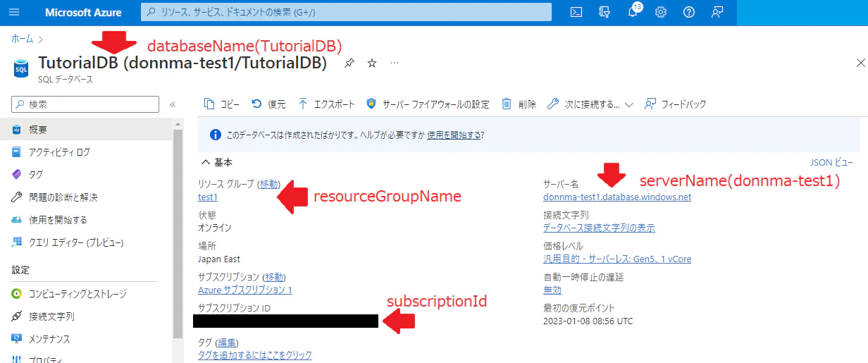Viewport: 868px width, 363px height.
Task: Open the directory and subscription filter icon
Action: (603, 12)
